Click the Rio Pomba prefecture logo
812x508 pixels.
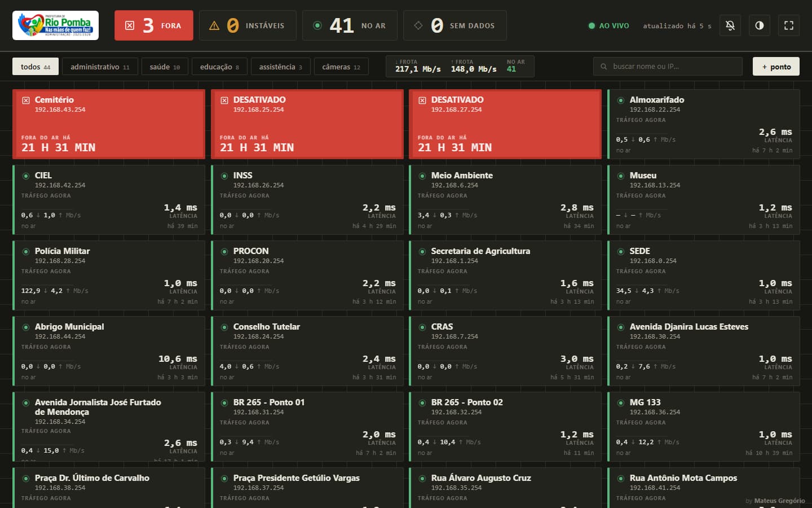[55, 25]
